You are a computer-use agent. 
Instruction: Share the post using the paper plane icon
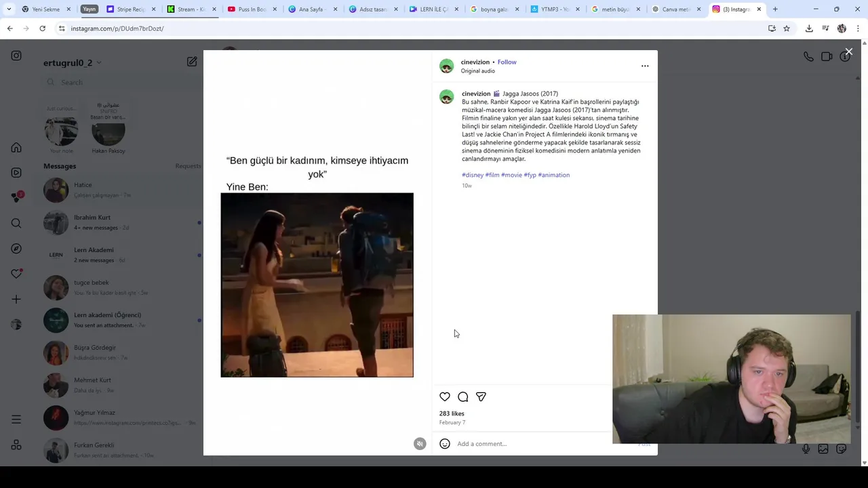481,396
